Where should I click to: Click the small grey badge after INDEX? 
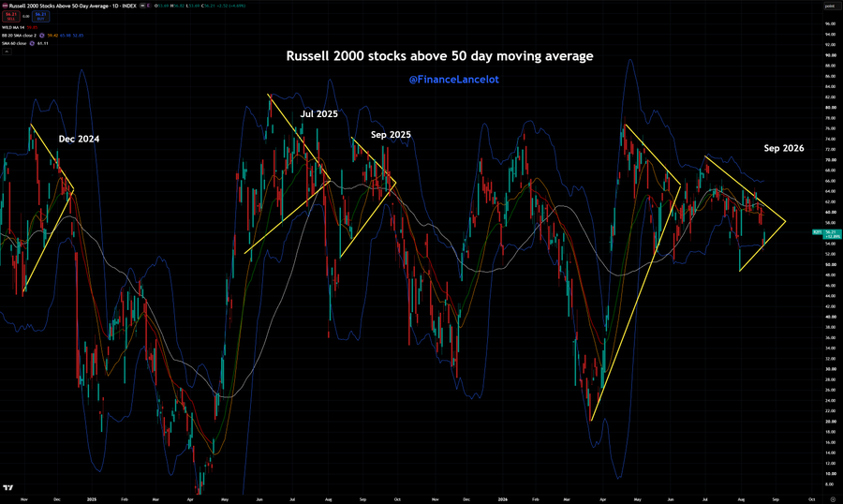point(142,6)
